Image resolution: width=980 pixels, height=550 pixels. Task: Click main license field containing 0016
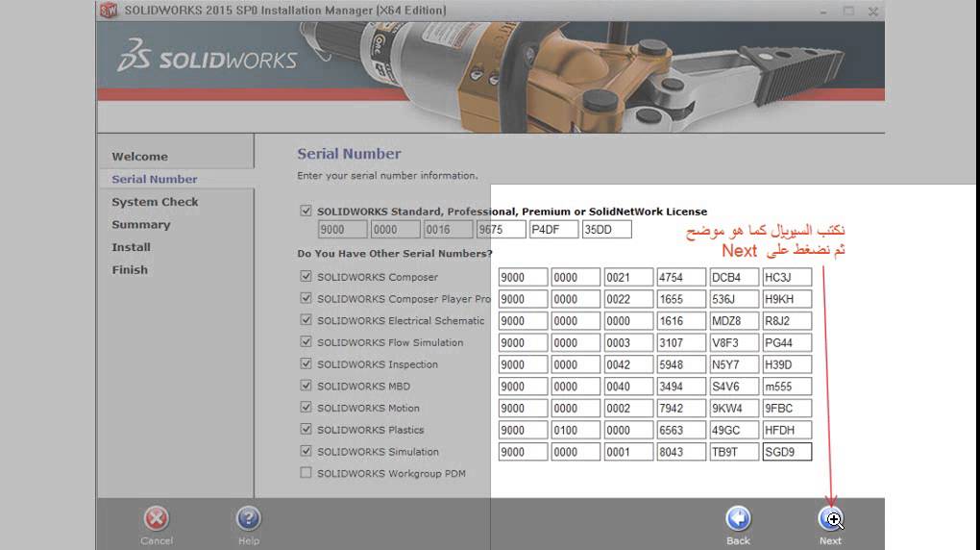coord(448,230)
